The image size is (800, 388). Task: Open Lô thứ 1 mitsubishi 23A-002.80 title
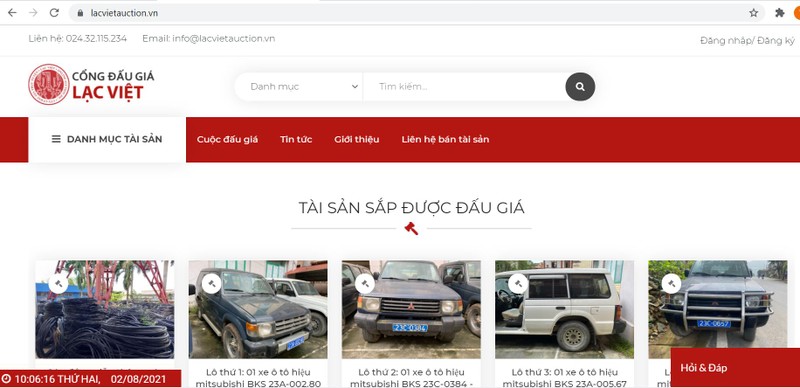click(258, 378)
